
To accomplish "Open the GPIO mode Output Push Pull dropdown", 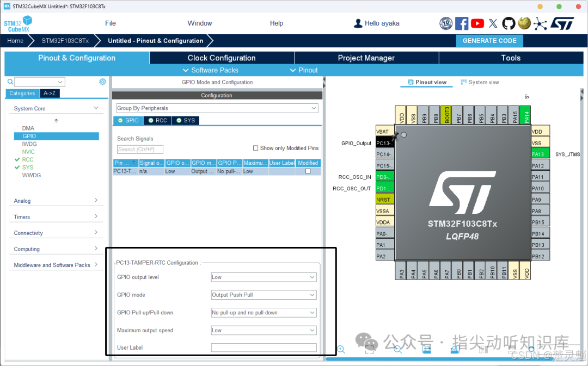I will pos(264,295).
